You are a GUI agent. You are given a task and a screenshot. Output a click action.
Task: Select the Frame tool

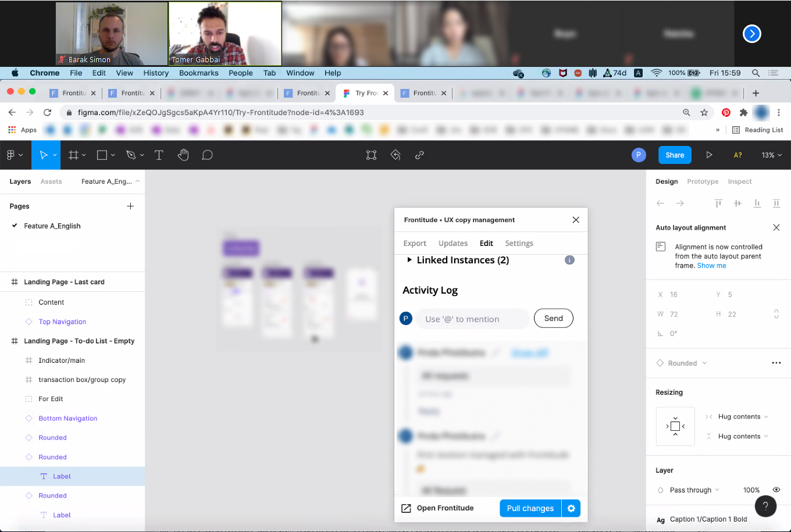[x=73, y=155]
